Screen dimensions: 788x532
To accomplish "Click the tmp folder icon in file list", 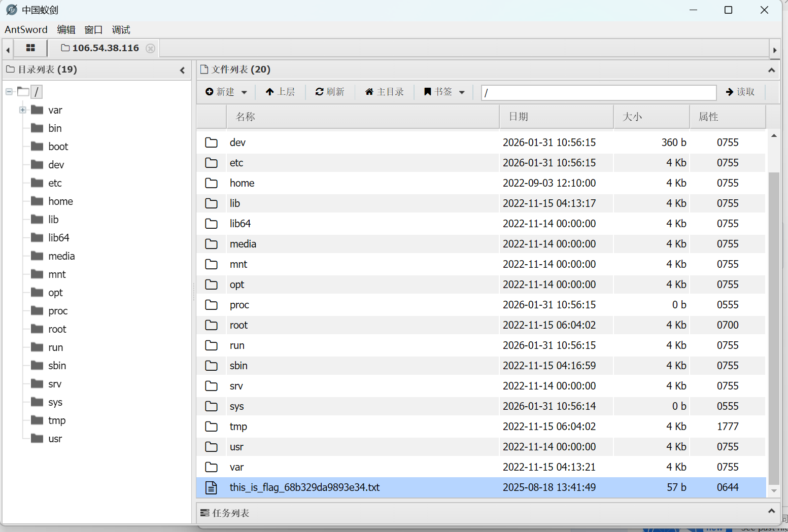I will (211, 427).
